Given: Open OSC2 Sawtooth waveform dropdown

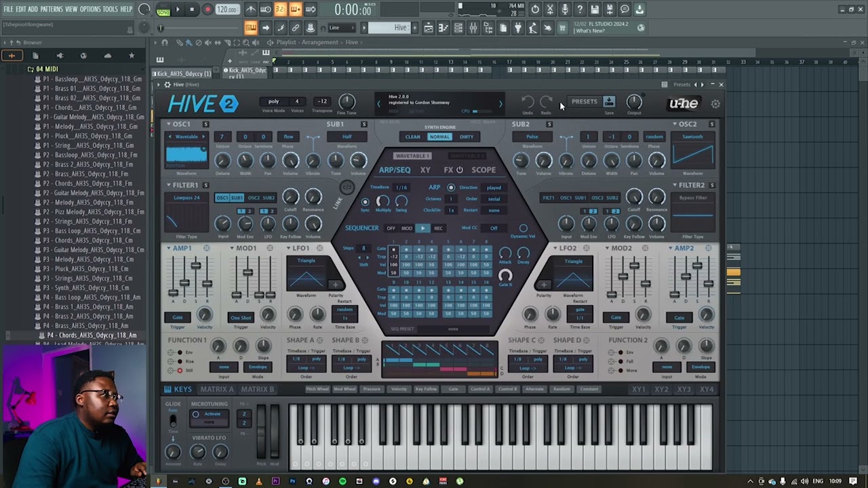Looking at the screenshot, I should point(692,137).
